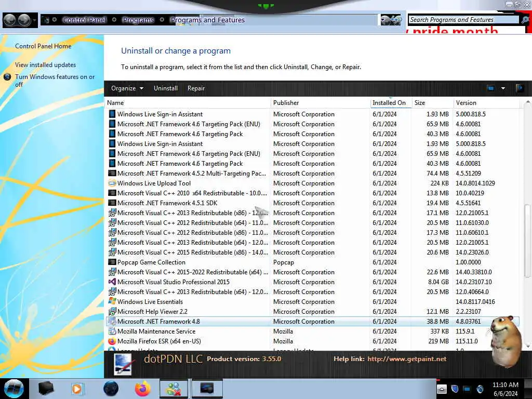The image size is (532, 399).
Task: Select Microsoft .NET Framework 4.8 row
Action: [312, 321]
